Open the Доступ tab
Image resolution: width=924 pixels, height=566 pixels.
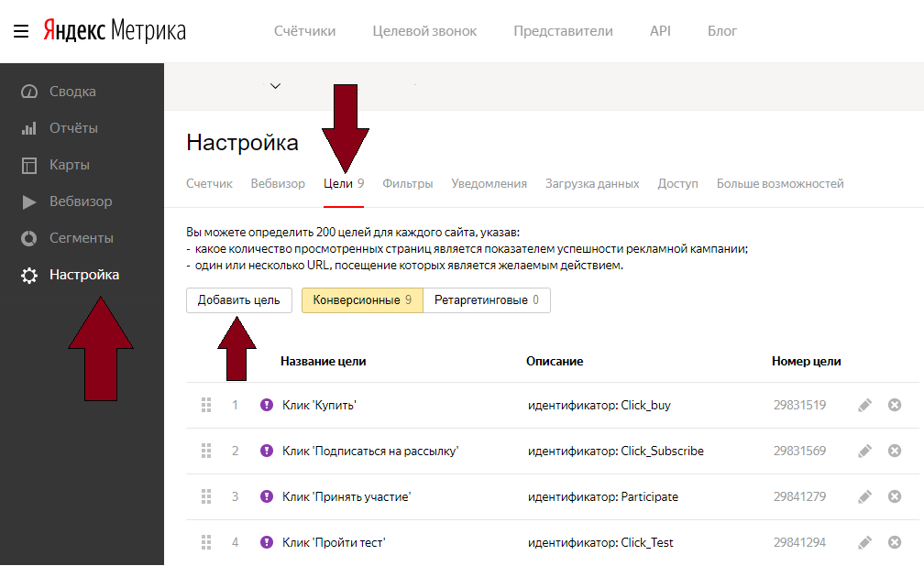[677, 184]
